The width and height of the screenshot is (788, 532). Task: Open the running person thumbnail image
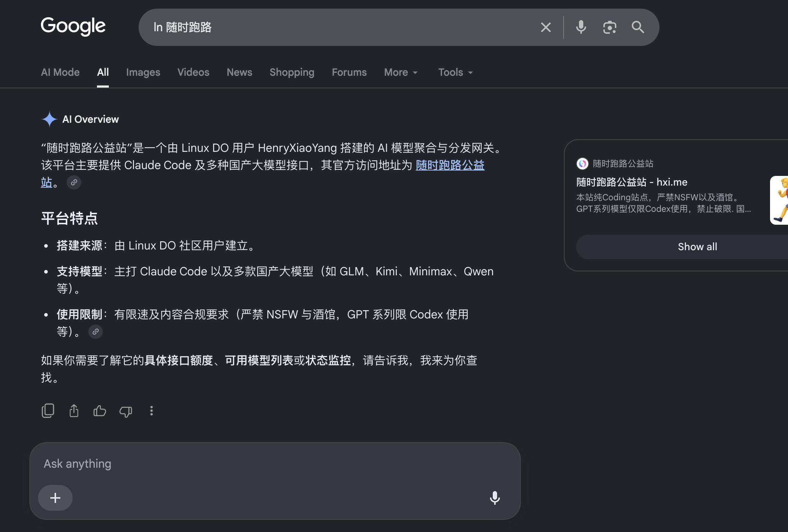coord(779,200)
